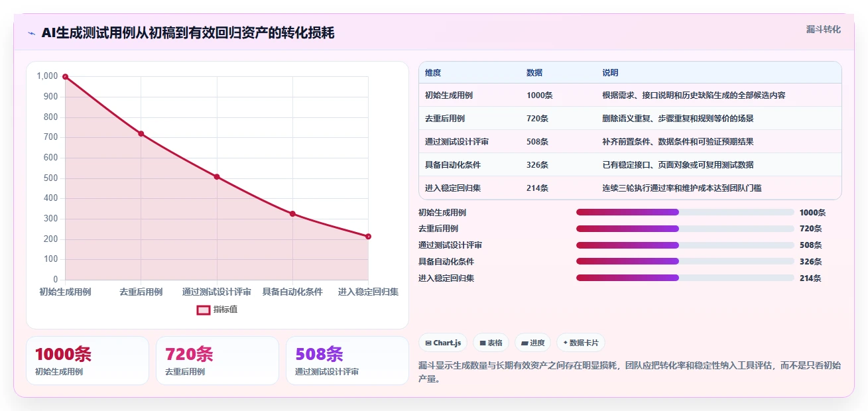868x411 pixels.
Task: Click the 说明 column header
Action: pyautogui.click(x=610, y=73)
